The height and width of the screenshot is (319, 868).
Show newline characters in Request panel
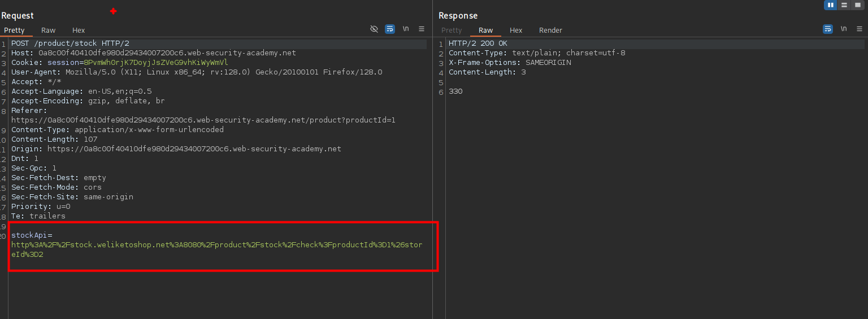(x=406, y=29)
